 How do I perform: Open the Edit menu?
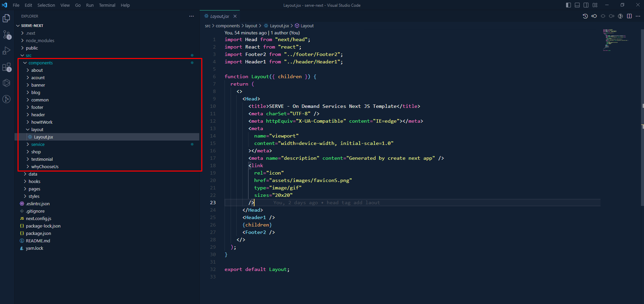pos(28,5)
